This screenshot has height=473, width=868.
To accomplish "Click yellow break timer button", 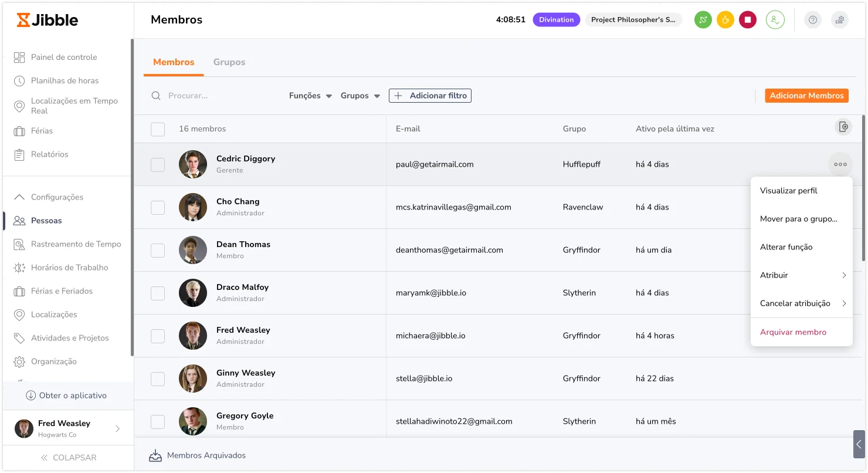I will (x=725, y=20).
